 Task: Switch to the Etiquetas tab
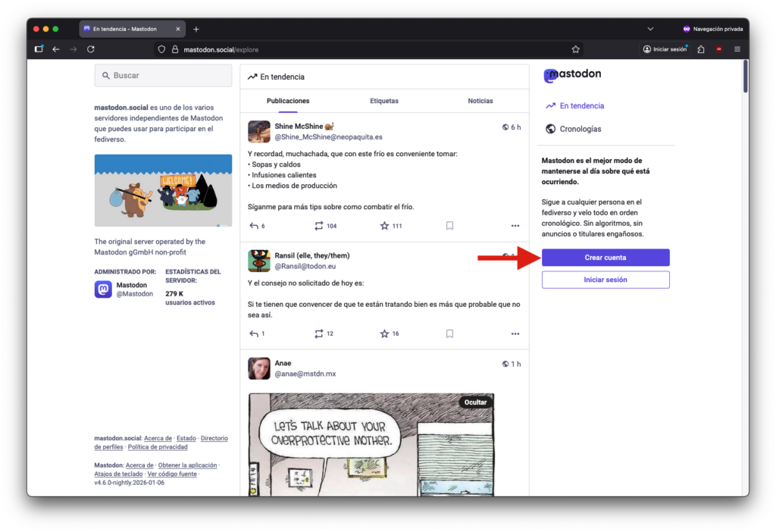384,101
